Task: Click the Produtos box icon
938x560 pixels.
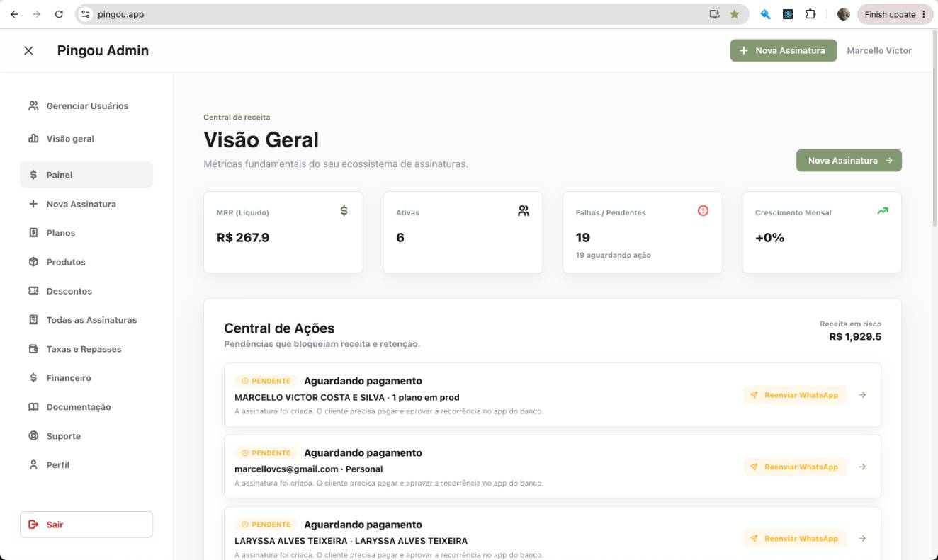Action: (x=33, y=262)
